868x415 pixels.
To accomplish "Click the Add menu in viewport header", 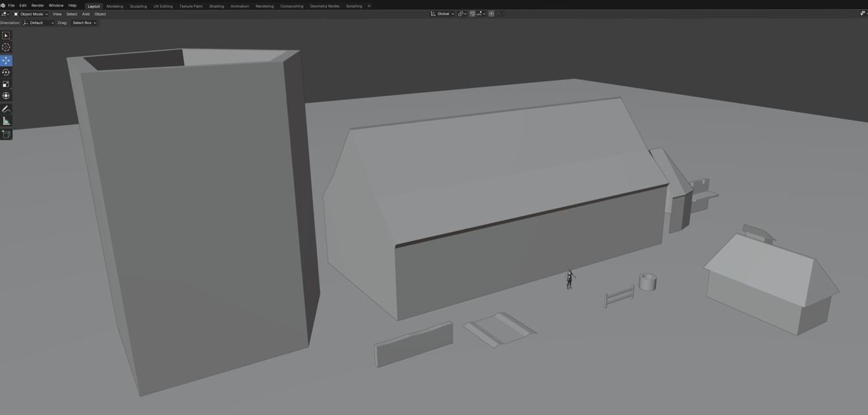I will (86, 14).
